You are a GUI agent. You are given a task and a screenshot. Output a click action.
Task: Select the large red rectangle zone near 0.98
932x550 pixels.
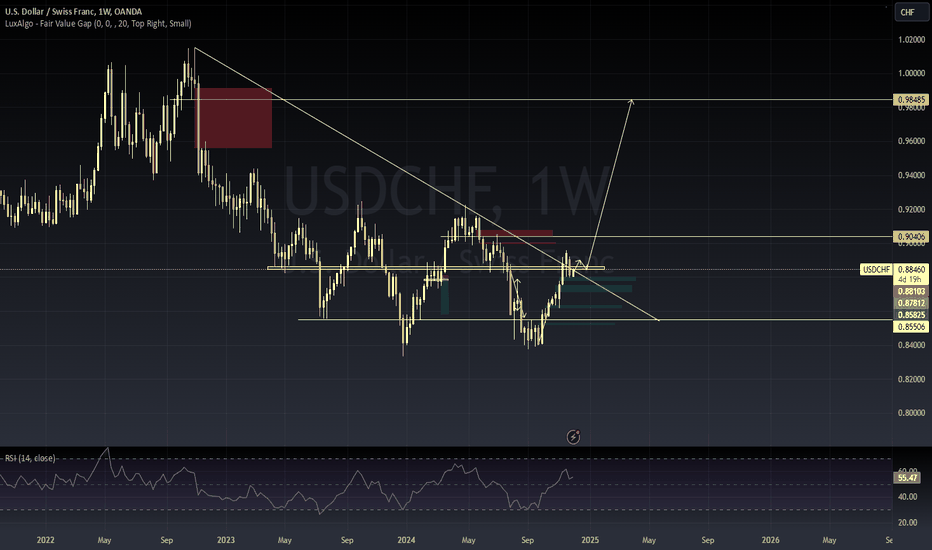pyautogui.click(x=233, y=118)
